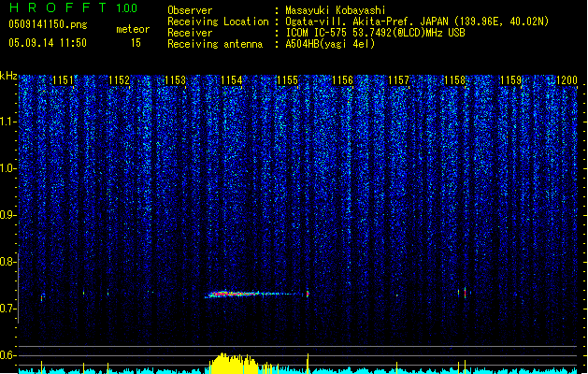The image size is (588, 374).
Task: Click the large yellow peak in amplitude graph
Action: [235, 363]
